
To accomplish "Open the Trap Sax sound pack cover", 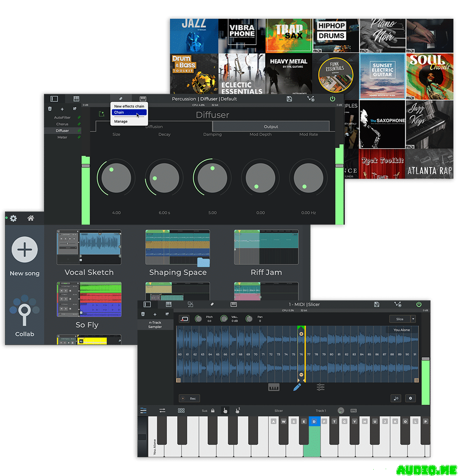I will [289, 36].
